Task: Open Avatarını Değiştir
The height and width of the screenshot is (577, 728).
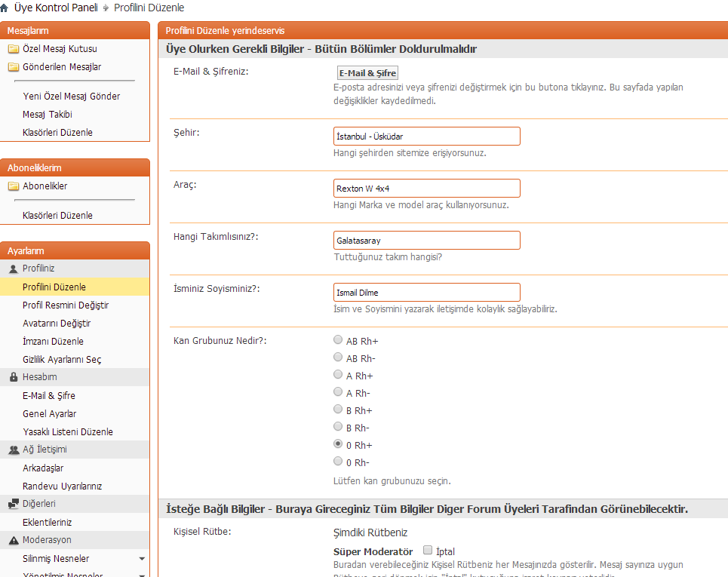Action: click(57, 323)
